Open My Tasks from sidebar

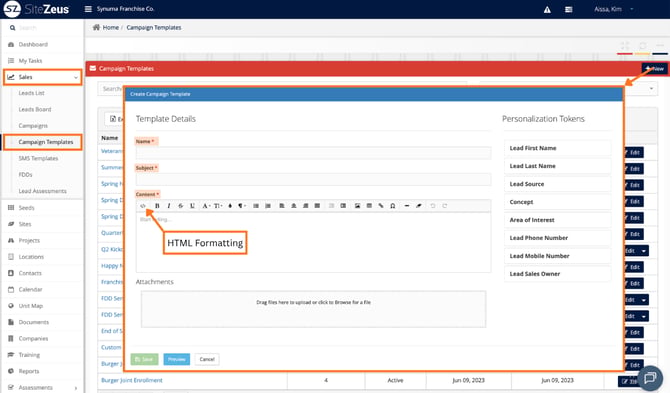(30, 61)
